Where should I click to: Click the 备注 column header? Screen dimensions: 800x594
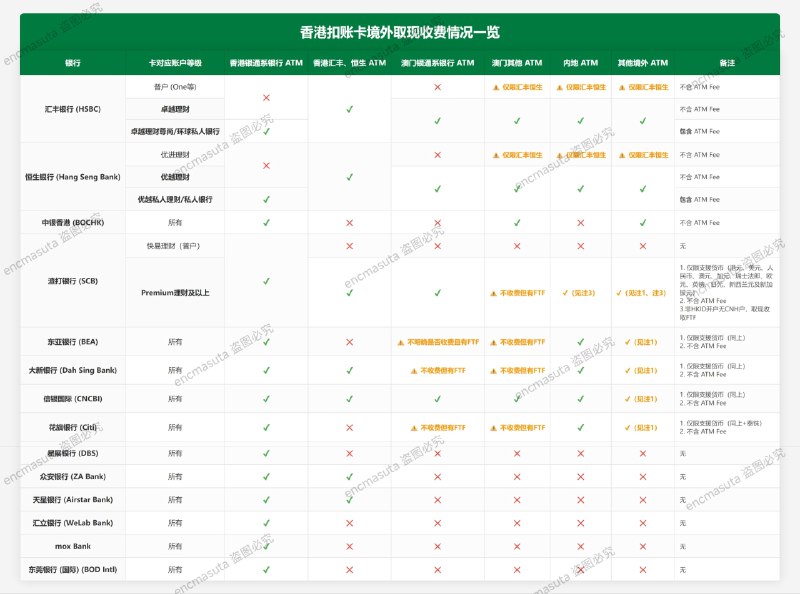coord(727,63)
